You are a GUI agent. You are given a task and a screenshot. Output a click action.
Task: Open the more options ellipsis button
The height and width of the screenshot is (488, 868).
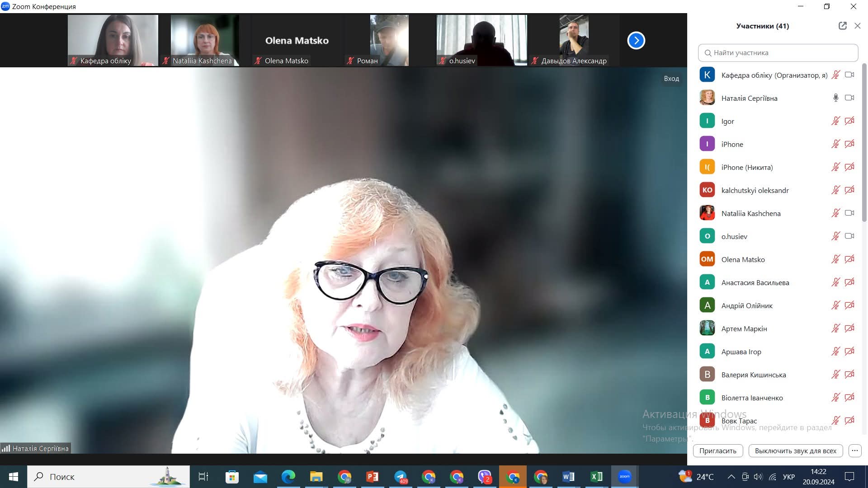(x=854, y=450)
